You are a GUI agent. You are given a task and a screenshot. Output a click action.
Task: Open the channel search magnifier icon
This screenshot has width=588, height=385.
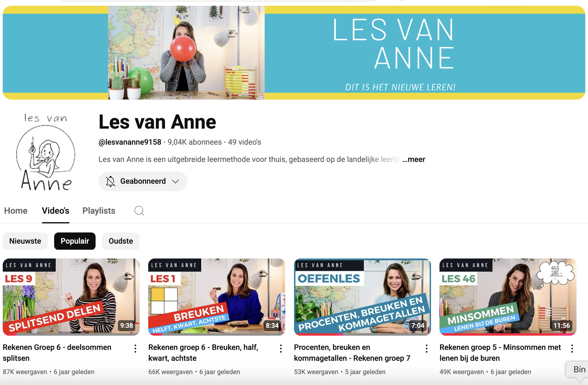point(139,211)
